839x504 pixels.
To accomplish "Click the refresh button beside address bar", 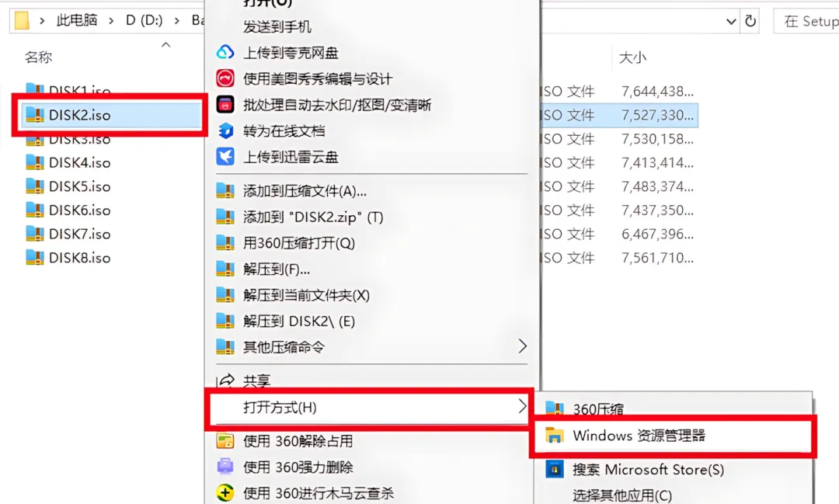I will (750, 22).
